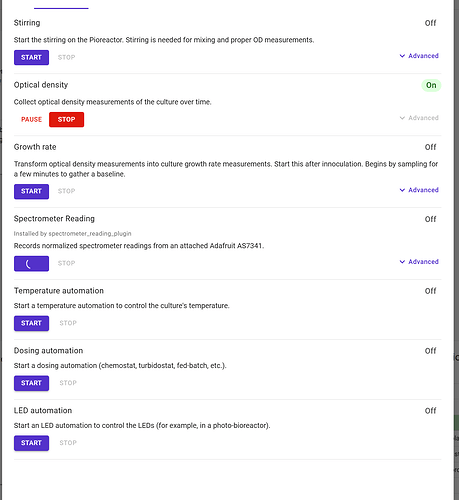Start Temperature automation
Viewport: 459px width, 500px height.
31,323
